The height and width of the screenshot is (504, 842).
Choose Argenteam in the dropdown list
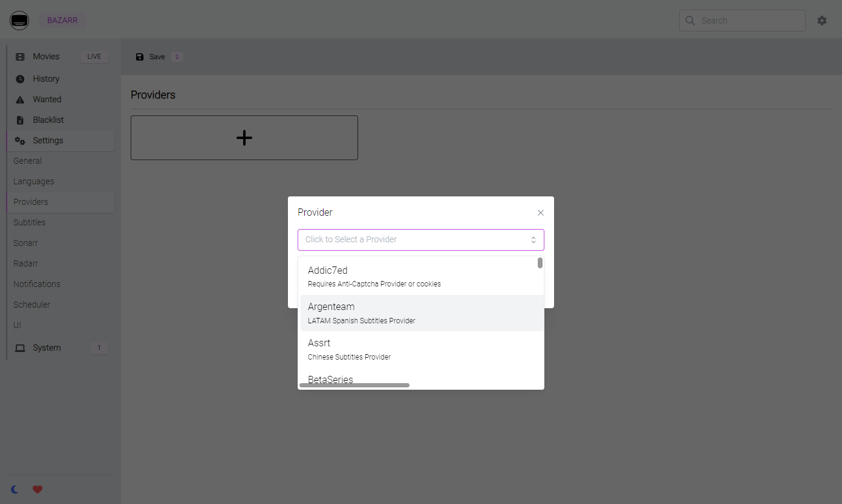422,313
